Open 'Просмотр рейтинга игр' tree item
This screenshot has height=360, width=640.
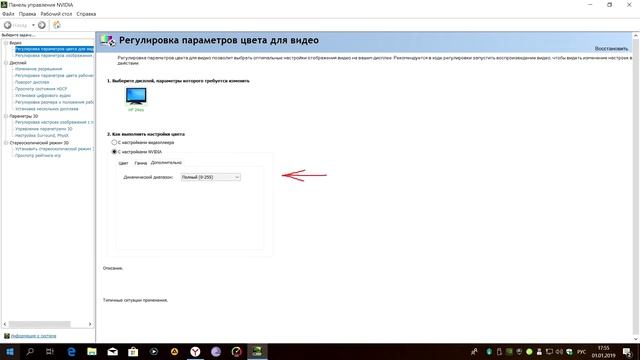click(x=38, y=156)
